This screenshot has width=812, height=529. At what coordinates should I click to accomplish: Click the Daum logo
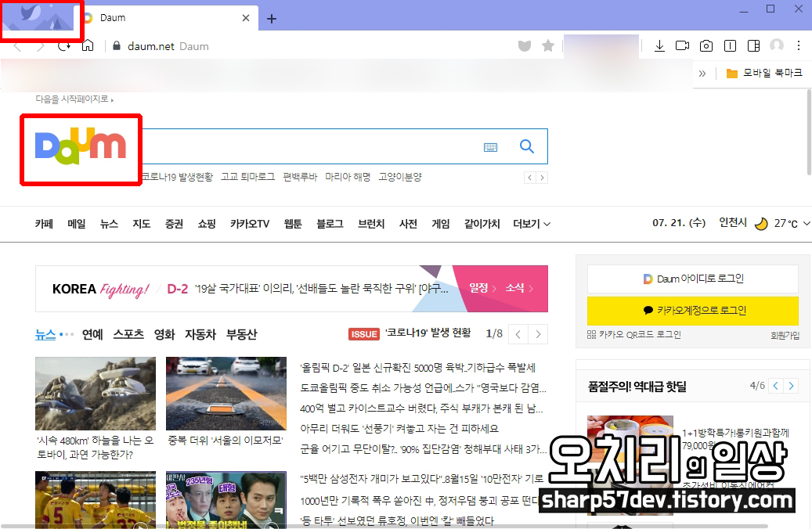[x=81, y=146]
